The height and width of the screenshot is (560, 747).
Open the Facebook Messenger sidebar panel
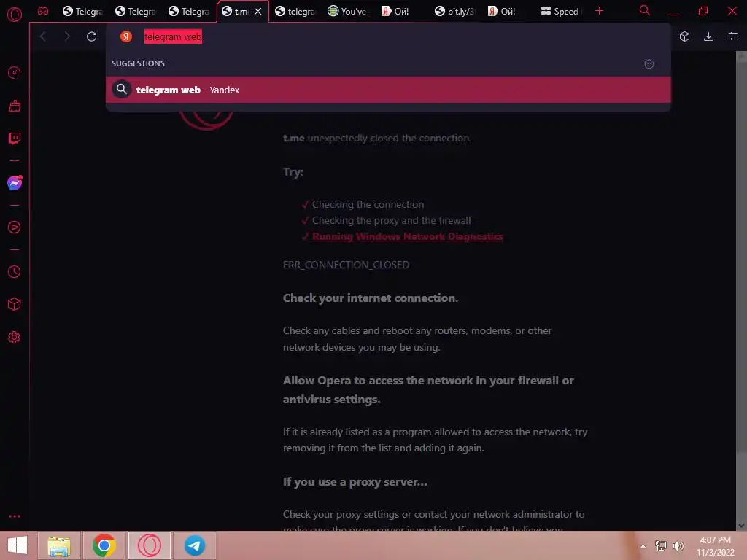(x=15, y=183)
